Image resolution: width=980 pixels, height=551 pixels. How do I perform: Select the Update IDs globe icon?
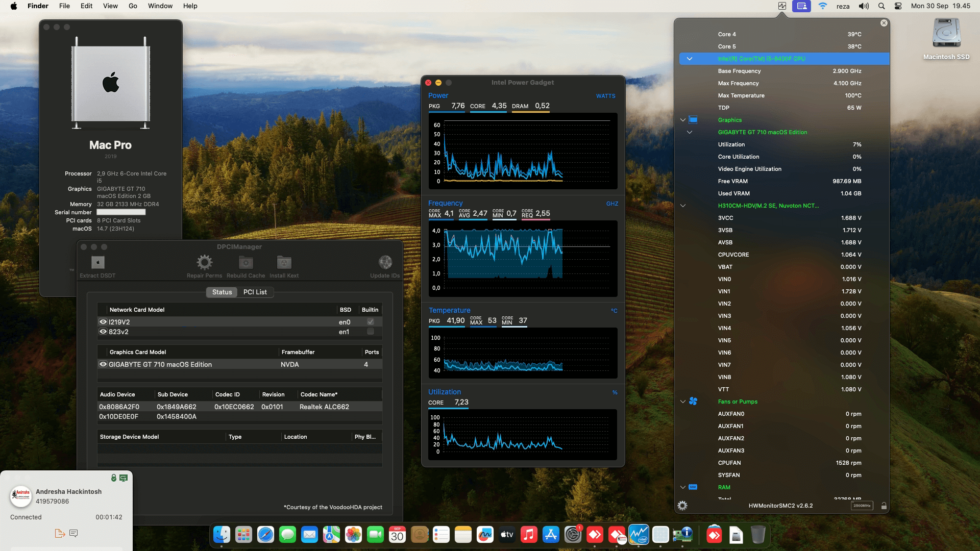[x=385, y=262]
